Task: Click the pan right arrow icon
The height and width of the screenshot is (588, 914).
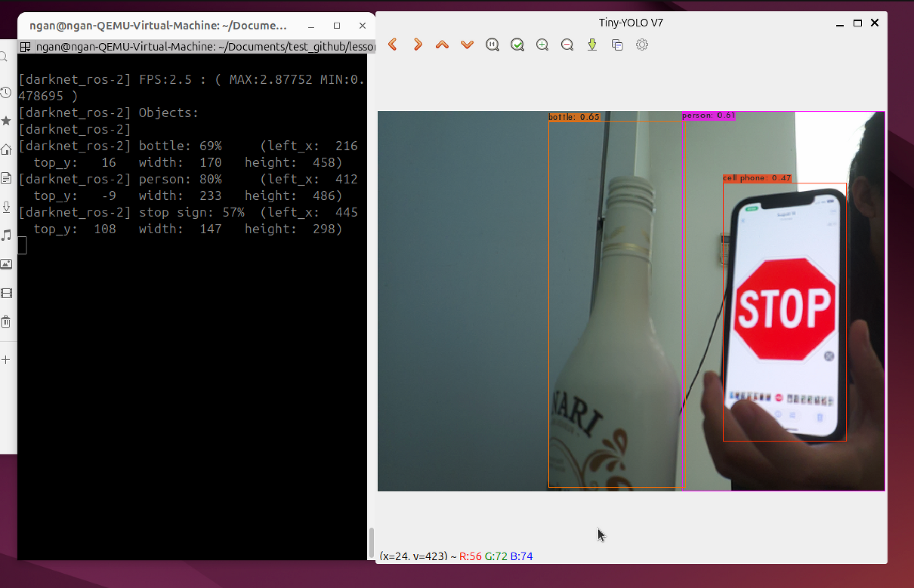Action: pos(417,45)
